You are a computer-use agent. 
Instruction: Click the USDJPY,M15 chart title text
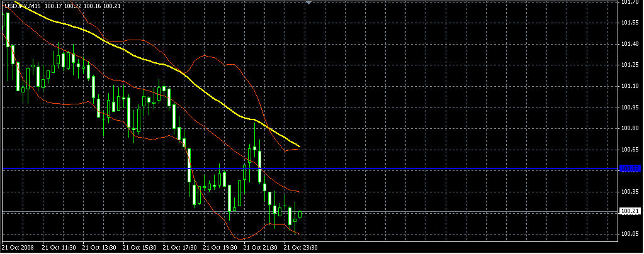pyautogui.click(x=22, y=6)
